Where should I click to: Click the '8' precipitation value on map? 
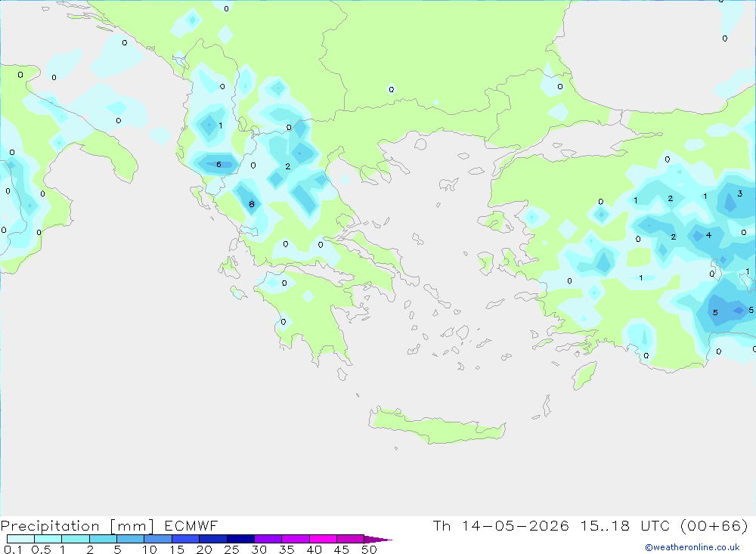[251, 204]
